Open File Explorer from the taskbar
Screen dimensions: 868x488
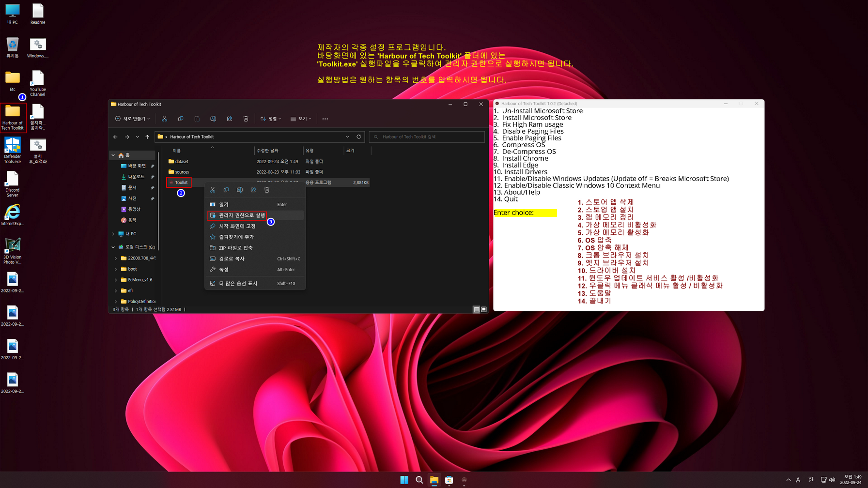click(434, 480)
